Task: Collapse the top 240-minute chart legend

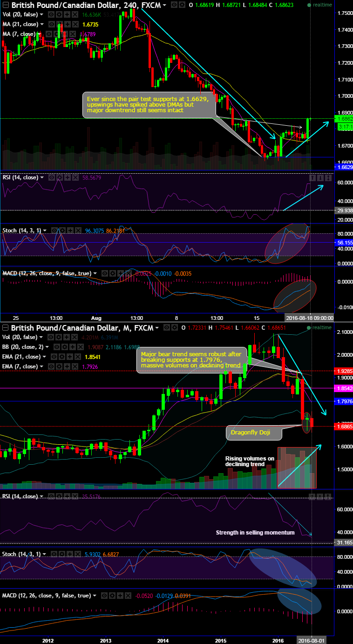Action: pyautogui.click(x=5, y=5)
